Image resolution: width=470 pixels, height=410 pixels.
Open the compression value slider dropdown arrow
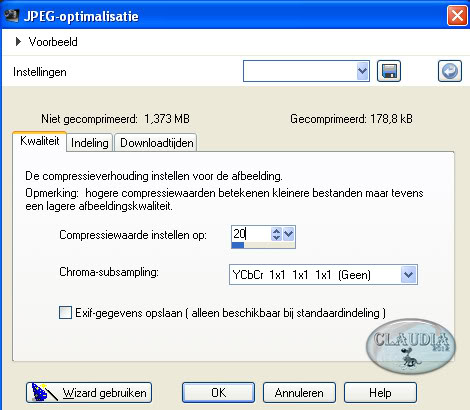click(x=288, y=234)
